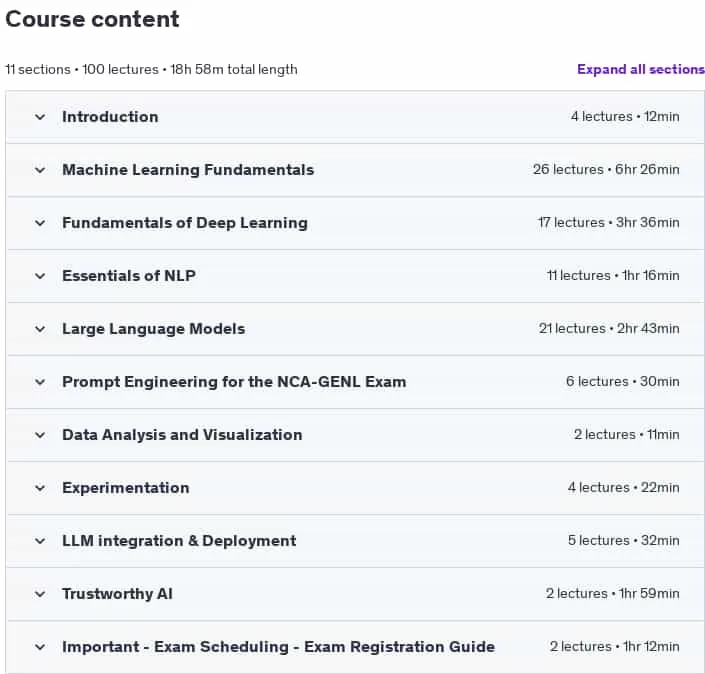Screen dimensions: 705x674
Task: Click the Trustworthy AI chevron icon
Action: 40,594
